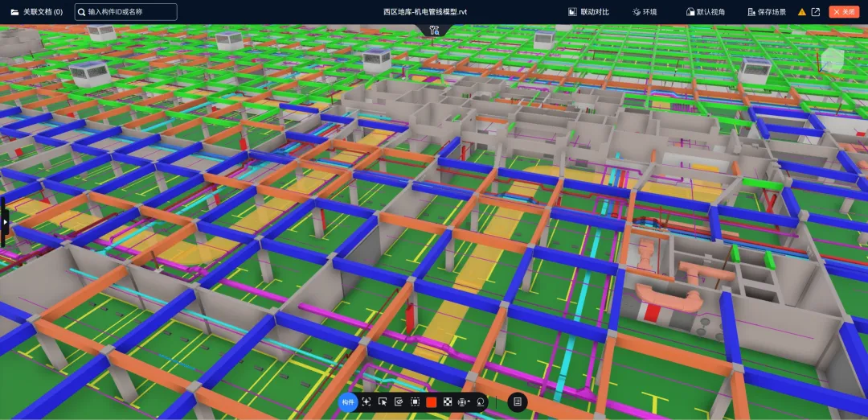
Task: Expand the roaming mode dropdown arrow
Action: point(469,401)
